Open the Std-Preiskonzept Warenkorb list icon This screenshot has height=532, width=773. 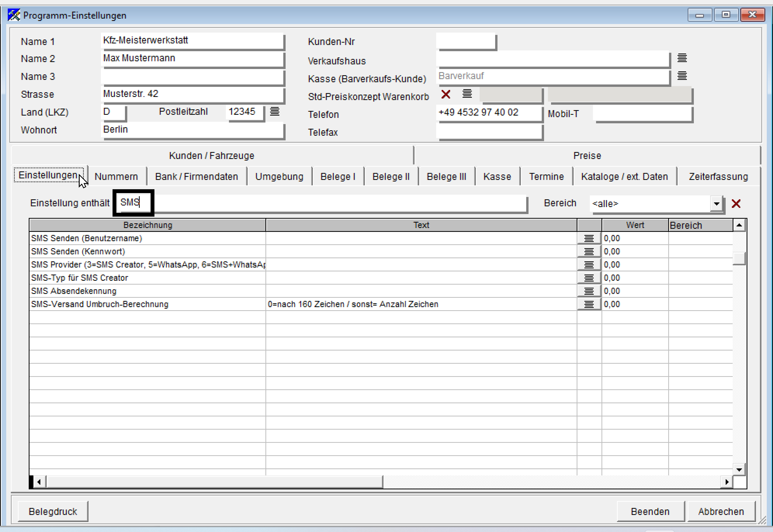(x=467, y=94)
